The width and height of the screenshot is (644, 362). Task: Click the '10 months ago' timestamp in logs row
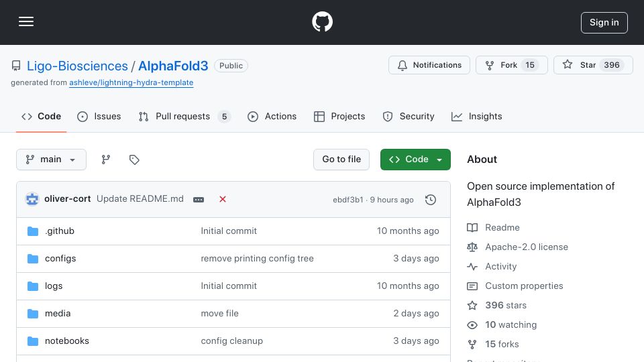408,286
